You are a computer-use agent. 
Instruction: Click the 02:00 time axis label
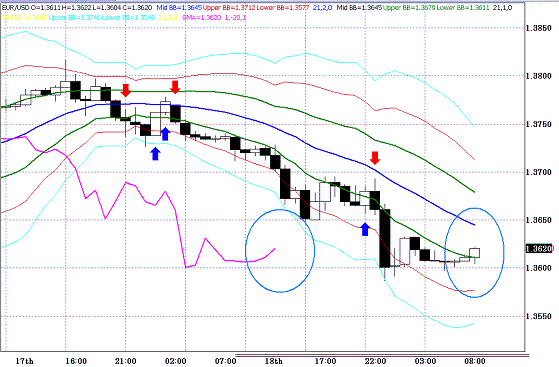tap(175, 361)
